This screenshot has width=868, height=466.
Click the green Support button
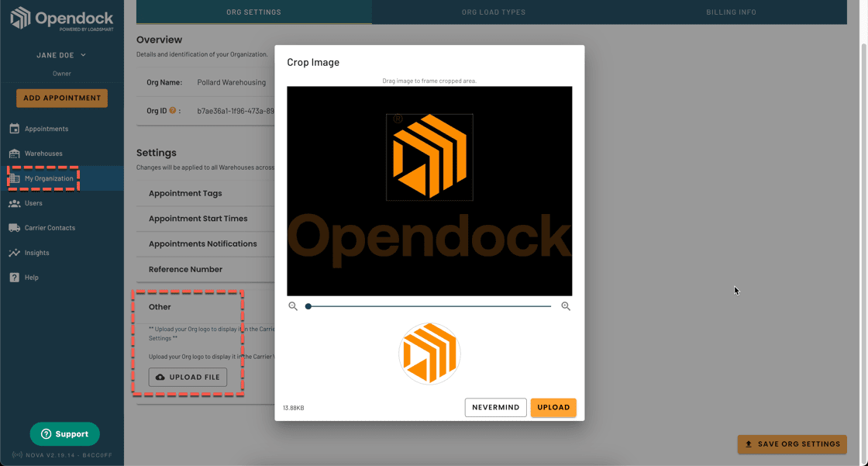click(x=65, y=434)
